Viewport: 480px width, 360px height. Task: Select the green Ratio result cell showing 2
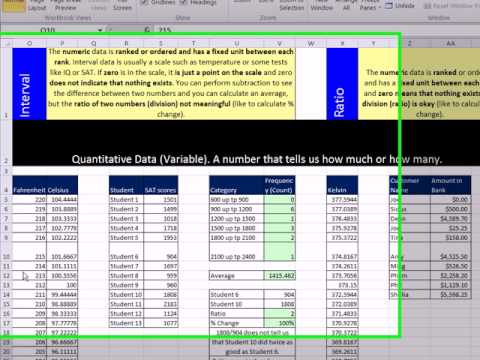(x=279, y=314)
